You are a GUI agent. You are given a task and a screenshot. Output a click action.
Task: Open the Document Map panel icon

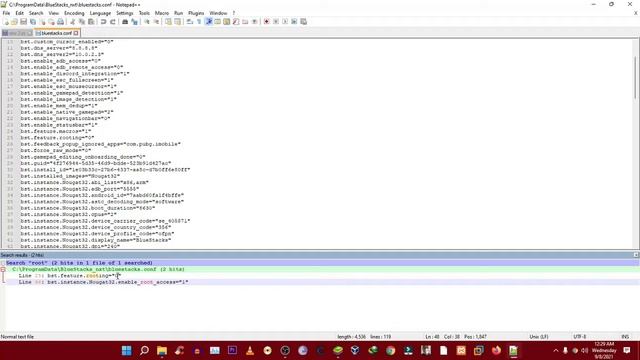227,22
